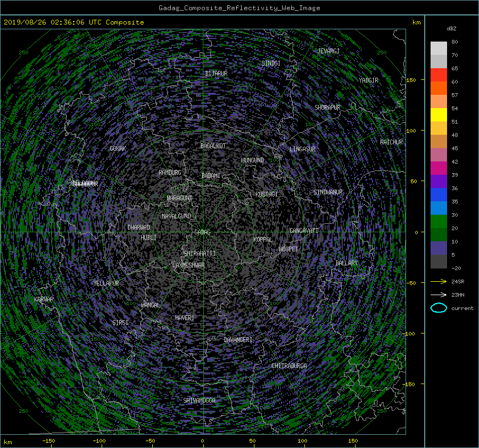Click the YADGIR city label
479x448 pixels.
[369, 80]
